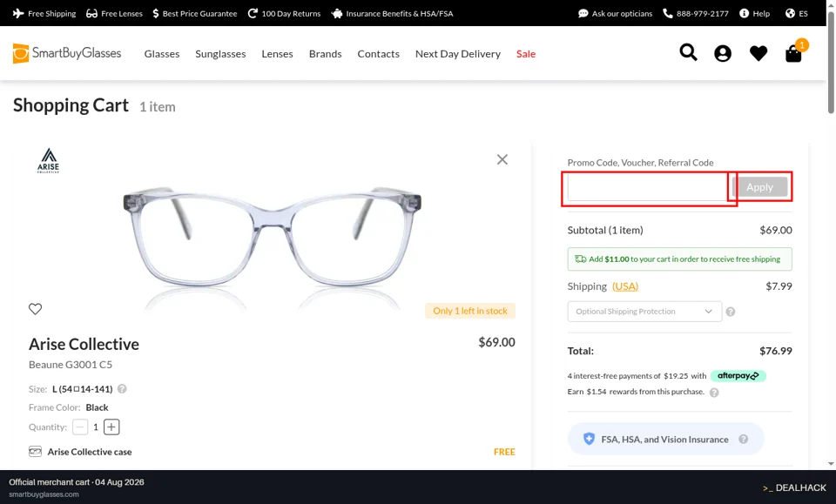Increase quantity with plus button
The image size is (836, 504).
click(111, 427)
